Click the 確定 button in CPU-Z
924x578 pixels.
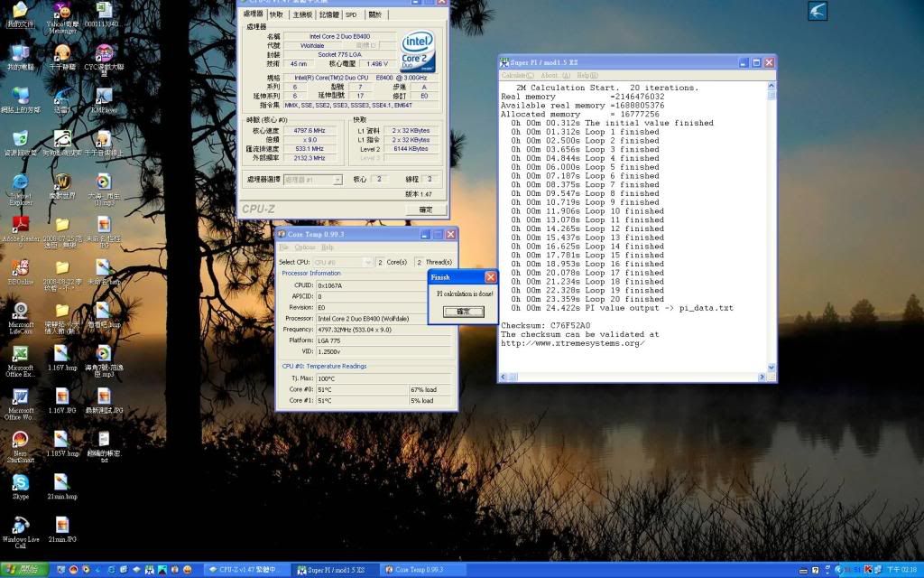[x=426, y=210]
